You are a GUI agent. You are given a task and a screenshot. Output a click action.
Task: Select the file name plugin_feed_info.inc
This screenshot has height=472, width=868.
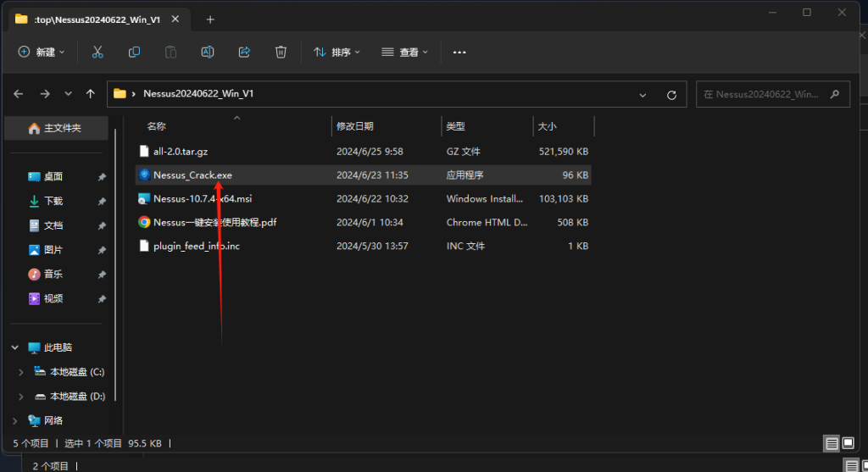click(x=197, y=247)
